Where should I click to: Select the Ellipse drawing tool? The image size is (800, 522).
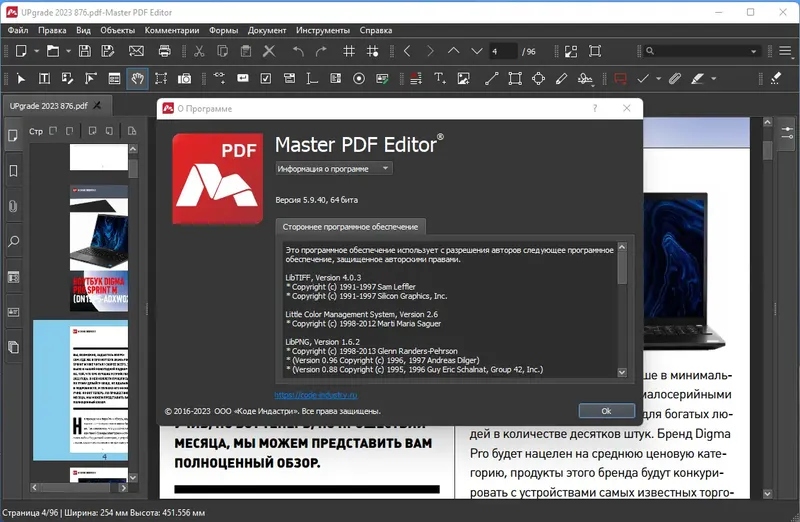538,79
